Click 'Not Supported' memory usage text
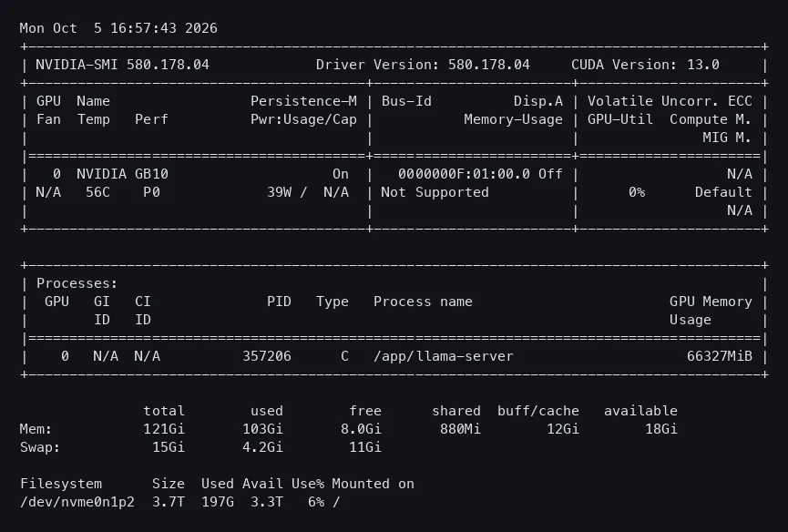 click(435, 192)
